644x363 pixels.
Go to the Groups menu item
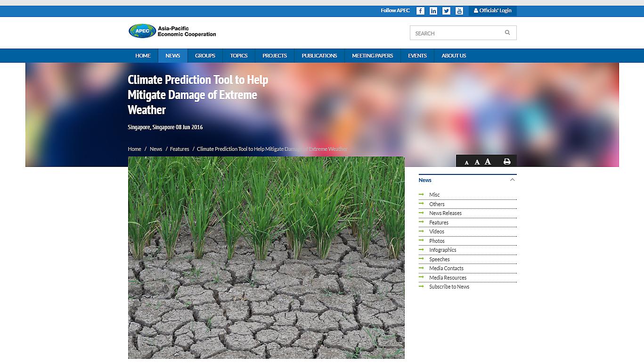(205, 56)
